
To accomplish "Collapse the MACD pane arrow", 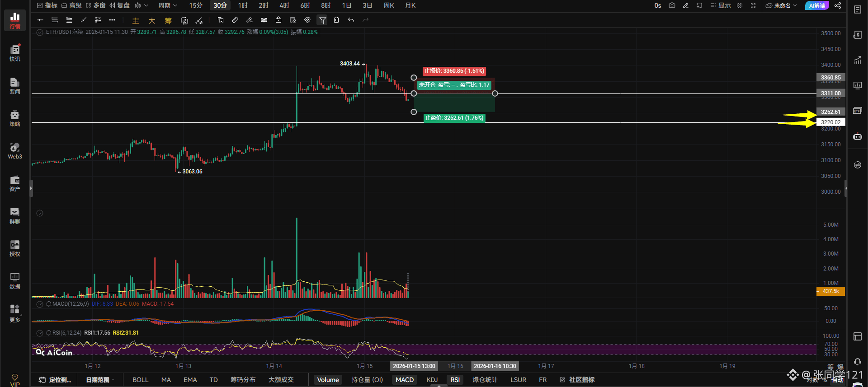I will point(40,304).
